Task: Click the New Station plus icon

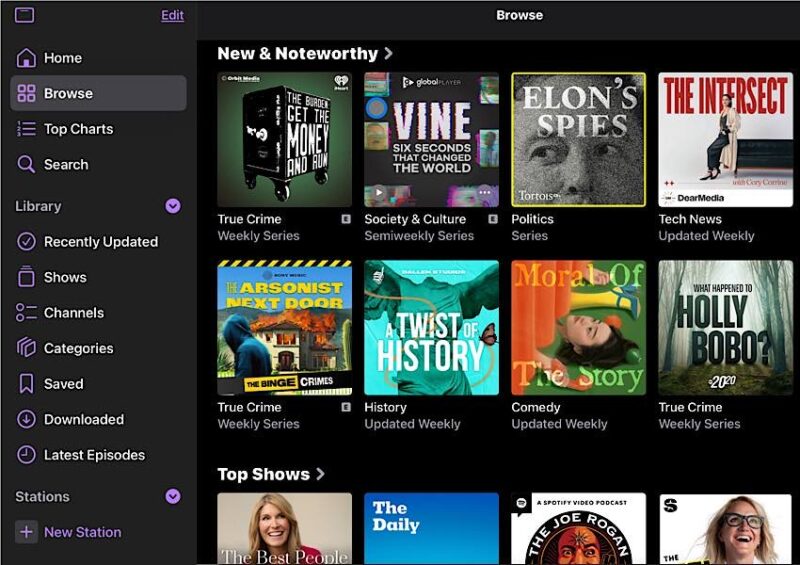Action: [26, 532]
